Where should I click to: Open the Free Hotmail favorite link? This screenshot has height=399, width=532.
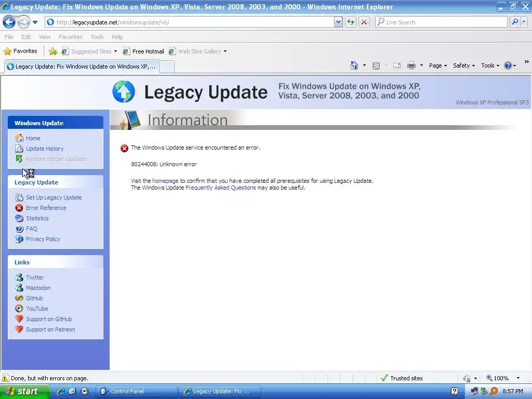pos(143,51)
